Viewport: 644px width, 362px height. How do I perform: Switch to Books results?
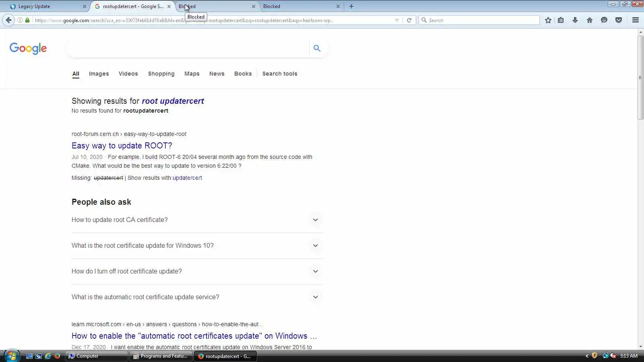243,74
